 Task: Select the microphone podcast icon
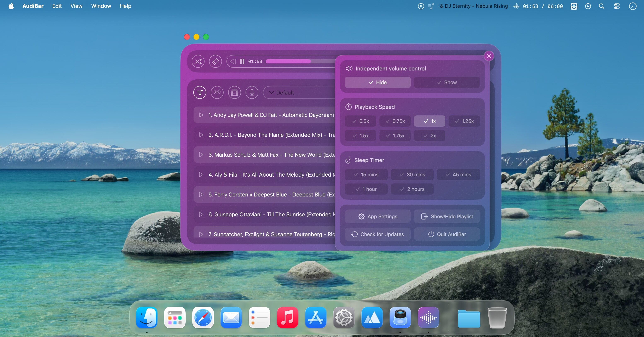coord(252,92)
